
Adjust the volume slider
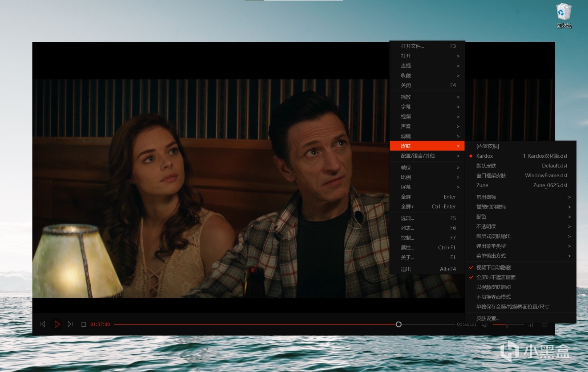508,325
